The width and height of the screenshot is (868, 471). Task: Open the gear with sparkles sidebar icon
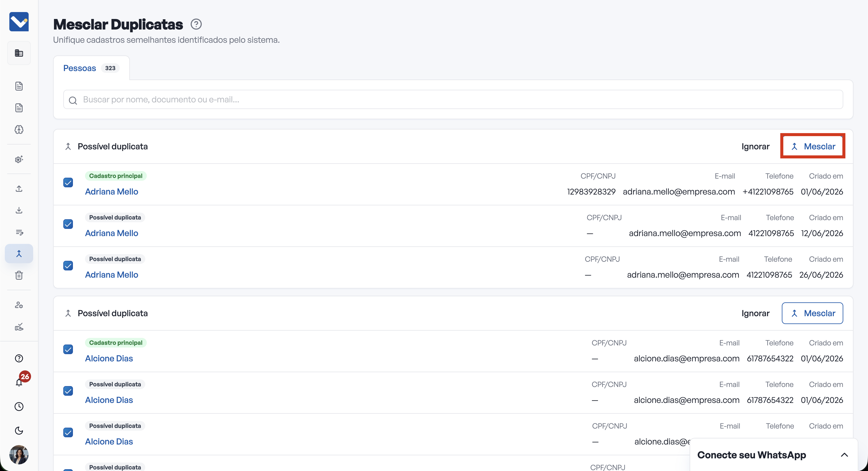(19, 159)
